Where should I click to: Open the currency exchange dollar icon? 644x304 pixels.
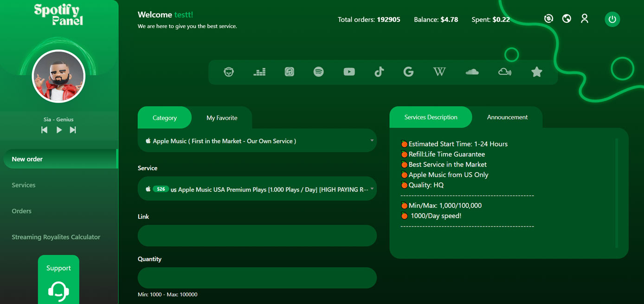pyautogui.click(x=548, y=19)
